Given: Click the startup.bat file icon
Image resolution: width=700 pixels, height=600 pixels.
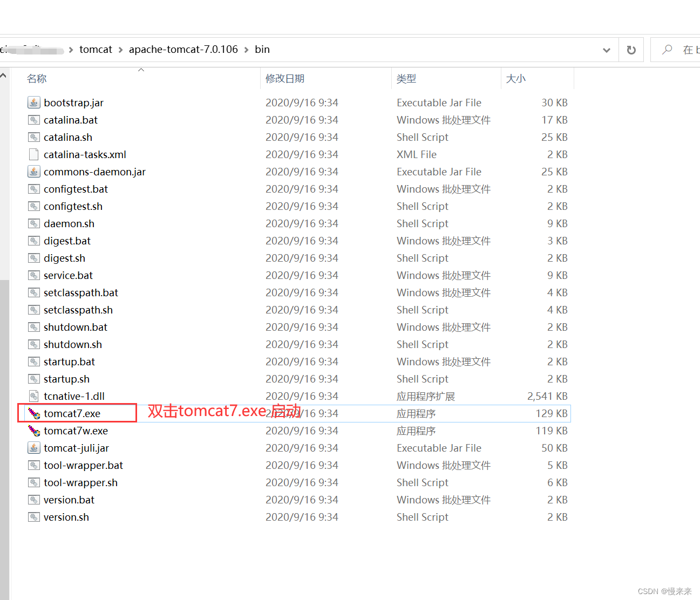Looking at the screenshot, I should pyautogui.click(x=34, y=362).
